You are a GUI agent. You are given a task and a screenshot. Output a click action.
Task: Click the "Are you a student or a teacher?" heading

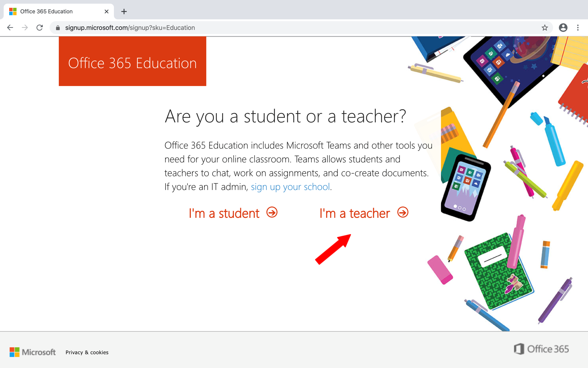click(x=285, y=116)
